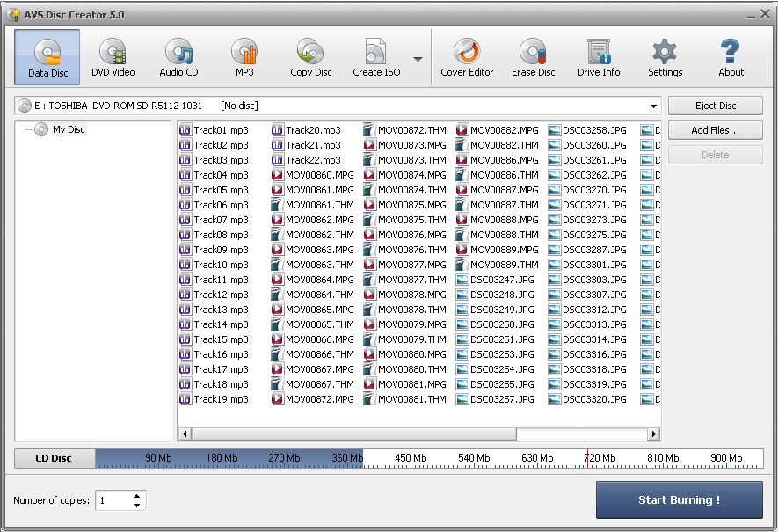Switch to MP3 disc mode

pos(244,55)
